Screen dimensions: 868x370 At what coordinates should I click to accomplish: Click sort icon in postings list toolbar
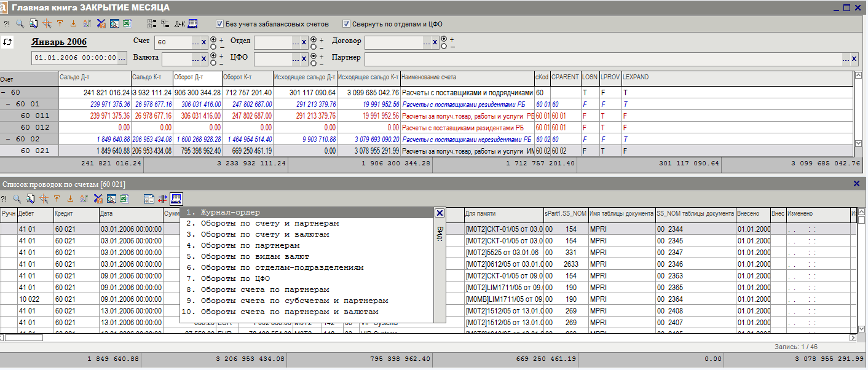85,199
